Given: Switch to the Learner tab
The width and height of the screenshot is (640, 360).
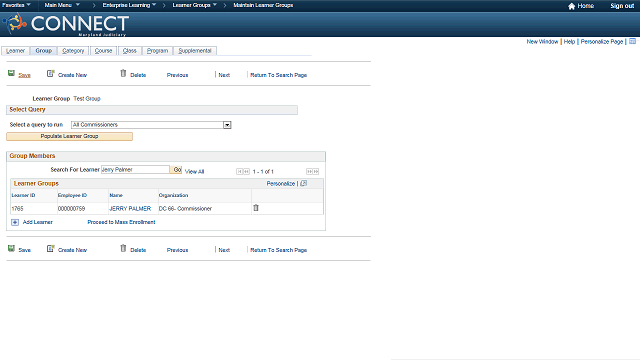Looking at the screenshot, I should (16, 51).
